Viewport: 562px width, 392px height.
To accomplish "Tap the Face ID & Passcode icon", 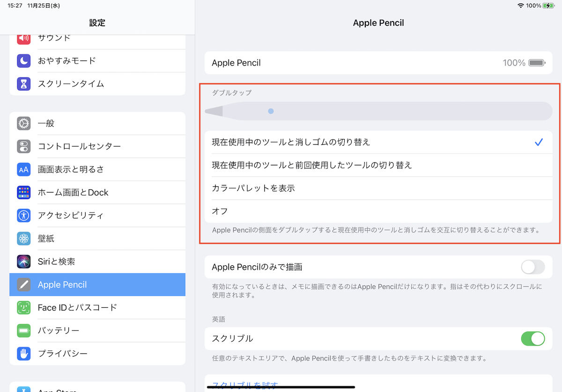I will 24,307.
